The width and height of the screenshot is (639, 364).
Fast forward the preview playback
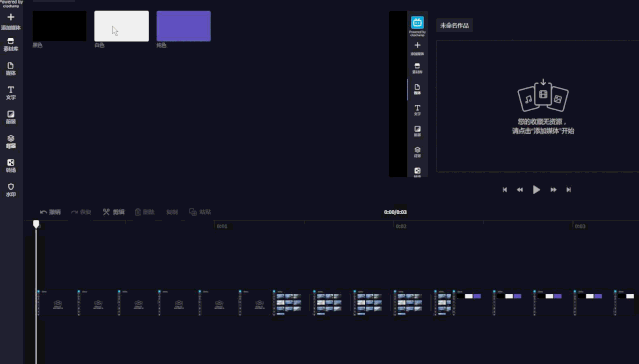553,190
